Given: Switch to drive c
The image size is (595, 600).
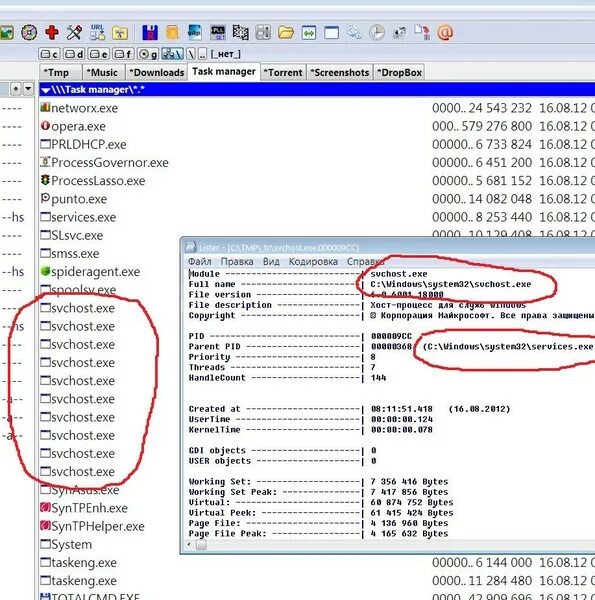Looking at the screenshot, I should (x=49, y=54).
